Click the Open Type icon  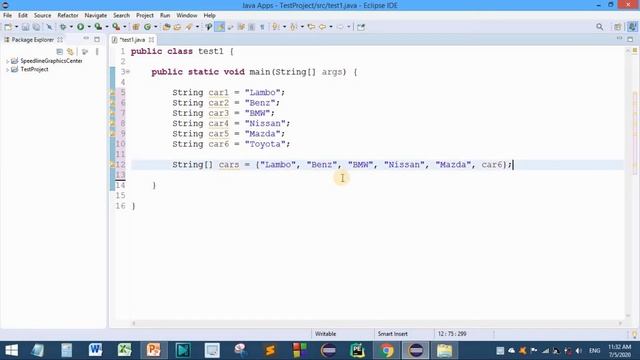(167, 27)
